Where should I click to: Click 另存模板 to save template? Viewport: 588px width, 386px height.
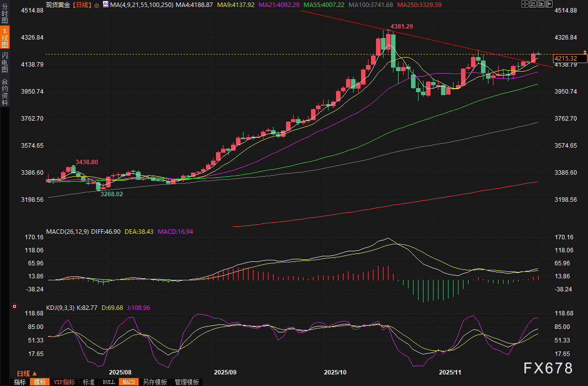coord(154,382)
